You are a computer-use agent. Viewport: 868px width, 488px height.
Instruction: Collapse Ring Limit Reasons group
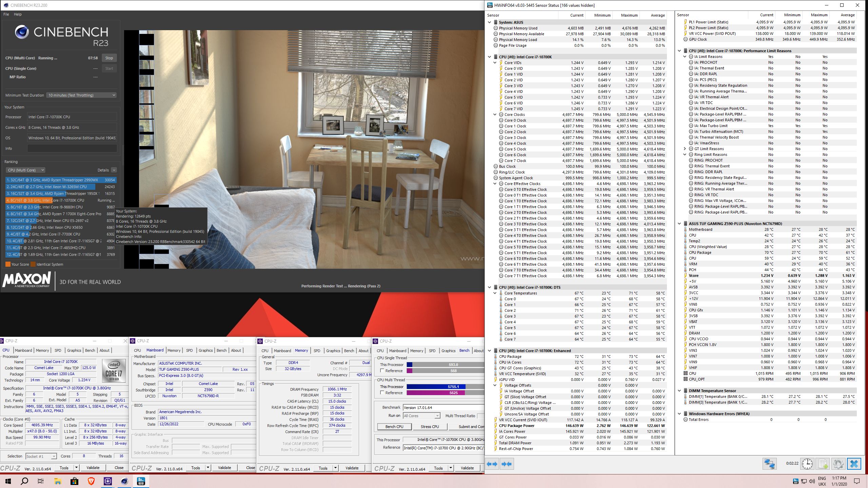685,155
